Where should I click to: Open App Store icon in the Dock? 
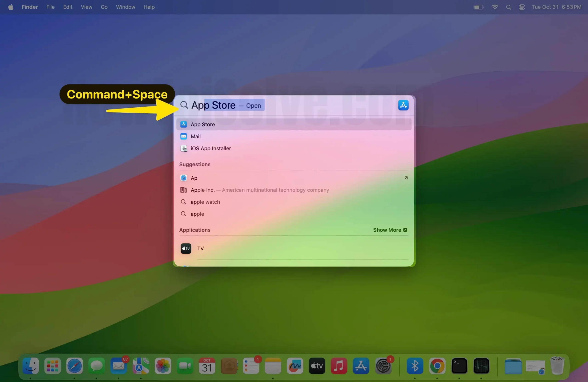pyautogui.click(x=361, y=366)
